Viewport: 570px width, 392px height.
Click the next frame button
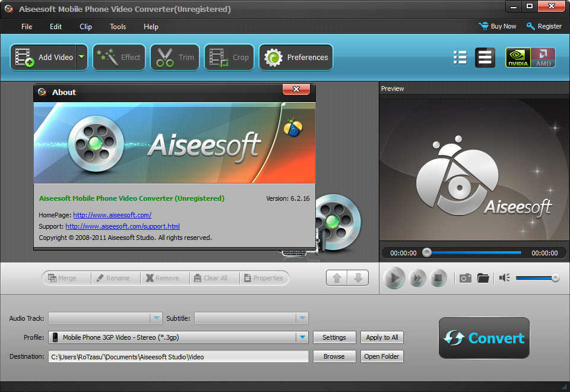pyautogui.click(x=417, y=279)
